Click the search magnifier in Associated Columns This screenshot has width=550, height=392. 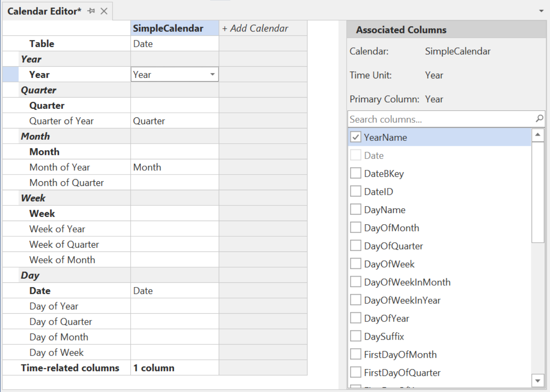pos(539,119)
